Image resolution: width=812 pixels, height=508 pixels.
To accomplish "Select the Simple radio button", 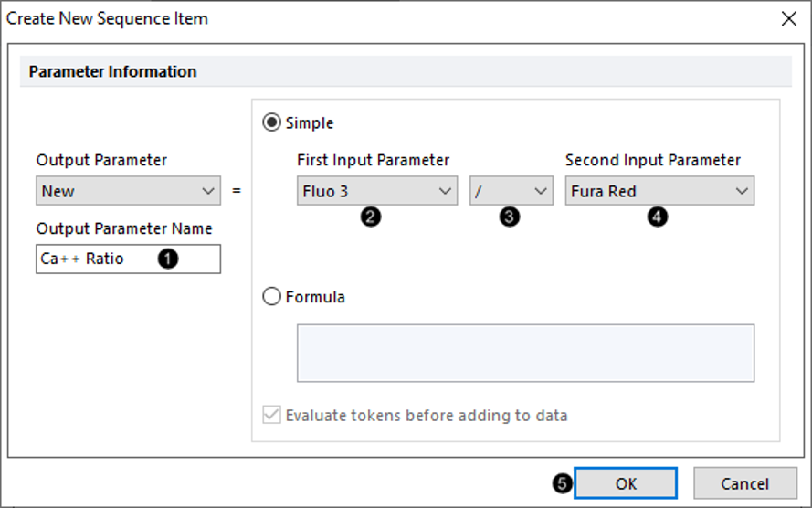I will 272,122.
